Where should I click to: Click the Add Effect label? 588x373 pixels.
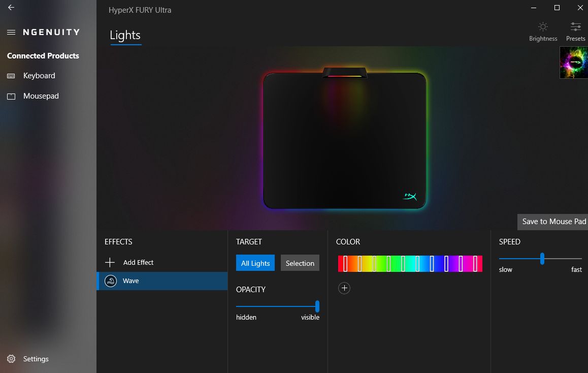click(139, 262)
